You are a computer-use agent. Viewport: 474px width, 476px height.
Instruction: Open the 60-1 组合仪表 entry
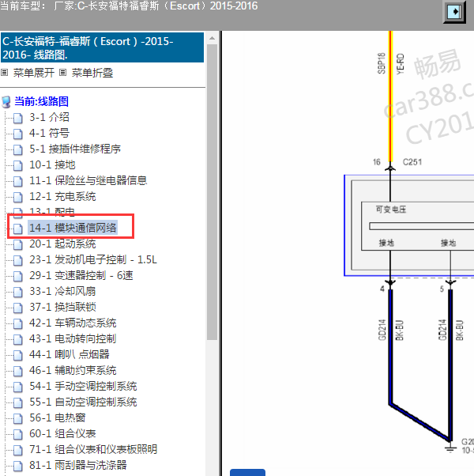tap(62, 433)
